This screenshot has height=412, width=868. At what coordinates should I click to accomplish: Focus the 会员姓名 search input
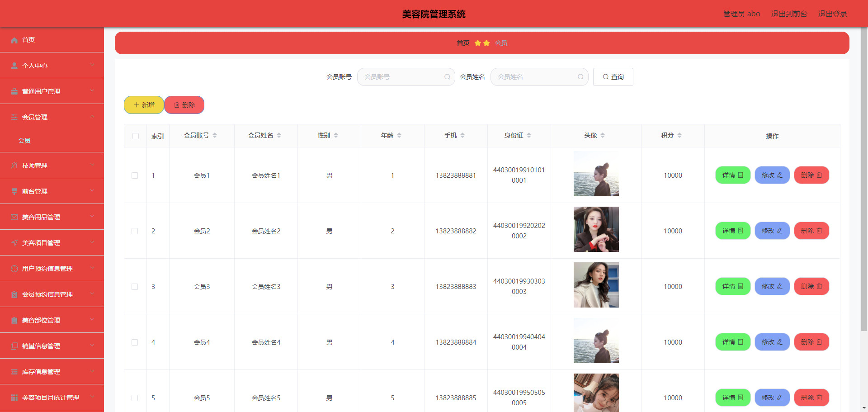point(539,77)
